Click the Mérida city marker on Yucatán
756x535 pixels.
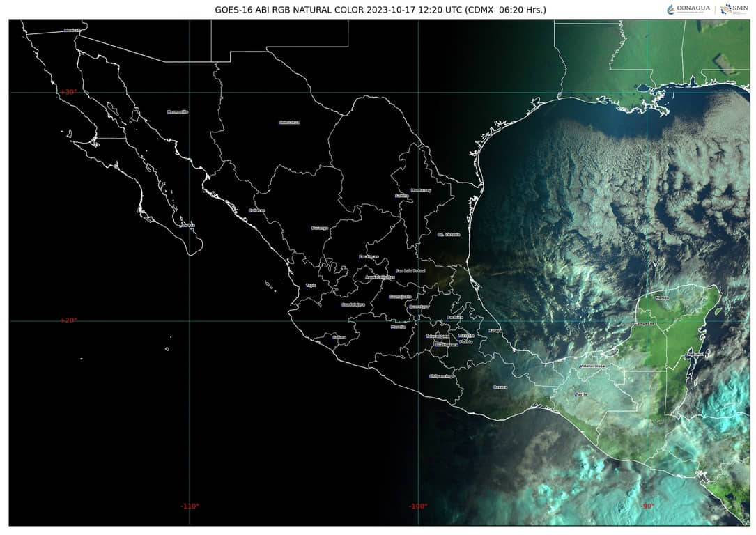[x=661, y=297]
